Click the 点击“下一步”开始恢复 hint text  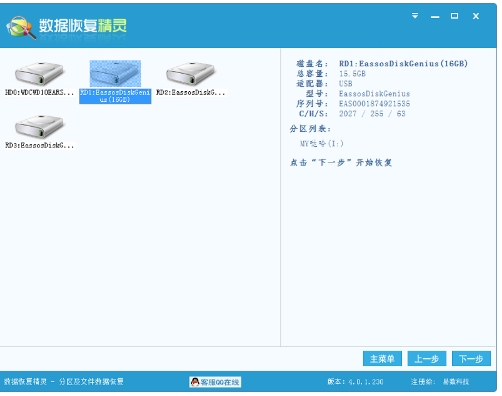[341, 163]
